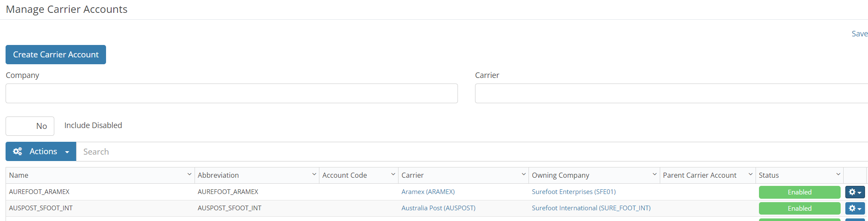Image resolution: width=868 pixels, height=221 pixels.
Task: Open Parent Carrier Account column arrow
Action: (x=750, y=175)
